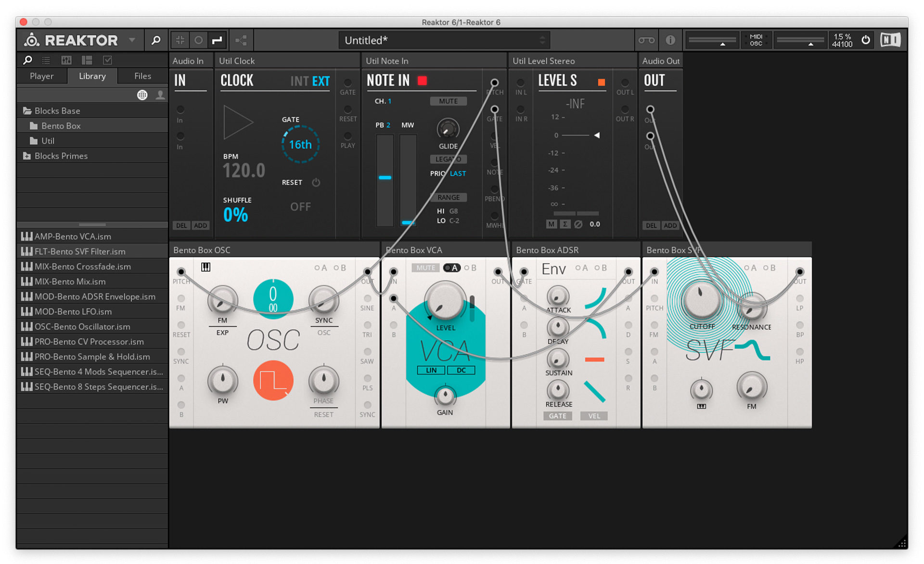The width and height of the screenshot is (924, 564).
Task: Select the Player tab
Action: click(41, 76)
